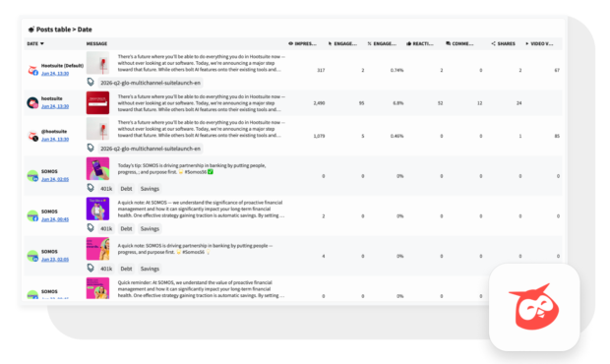Select 401k tag in Jun 24, 00:45 row
Image resolution: width=610 pixels, height=364 pixels.
point(106,228)
